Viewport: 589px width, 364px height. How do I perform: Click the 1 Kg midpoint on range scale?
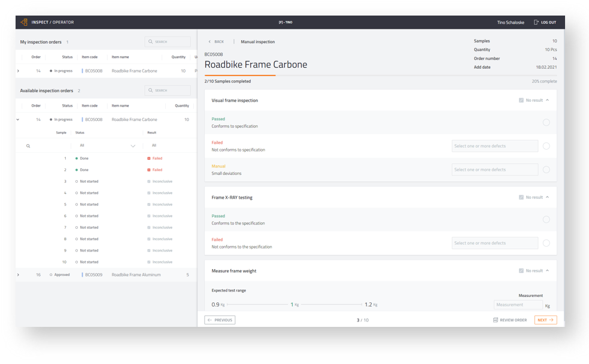click(x=294, y=305)
